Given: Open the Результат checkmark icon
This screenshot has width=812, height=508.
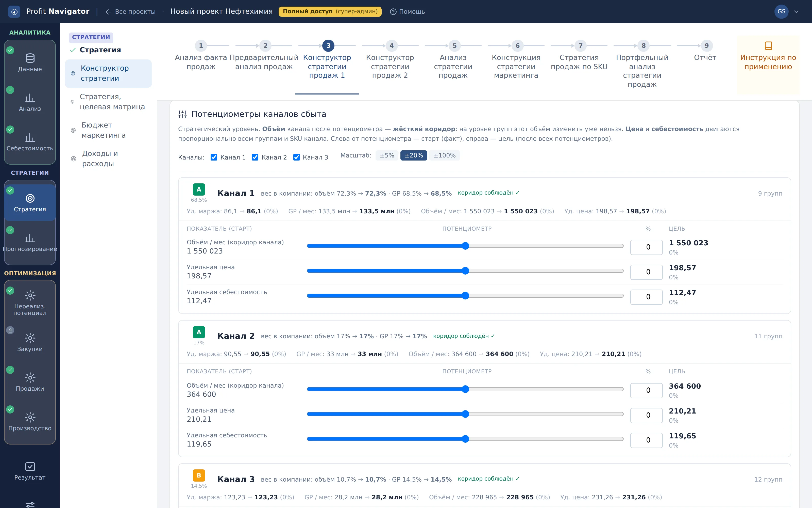Looking at the screenshot, I should [x=30, y=467].
